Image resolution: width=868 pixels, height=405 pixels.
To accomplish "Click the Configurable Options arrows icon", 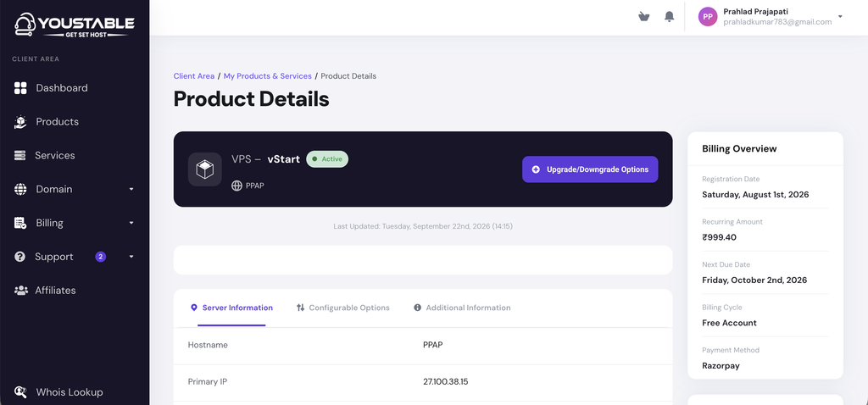I will 301,308.
